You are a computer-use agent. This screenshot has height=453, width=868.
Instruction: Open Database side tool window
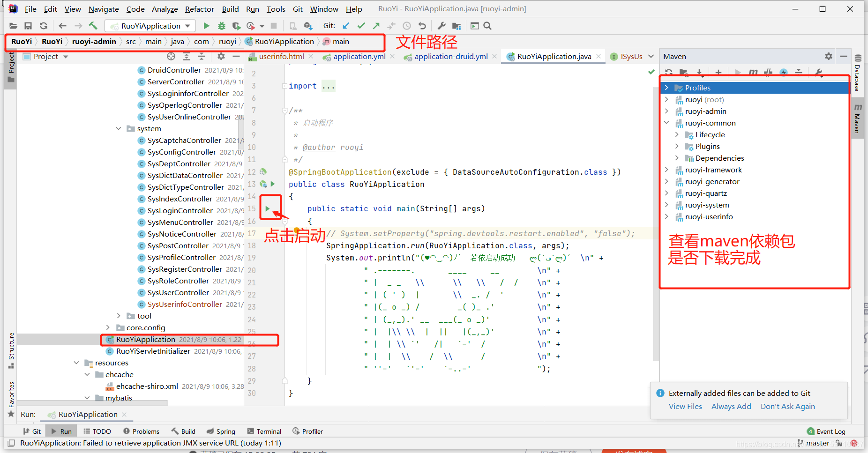coord(858,73)
